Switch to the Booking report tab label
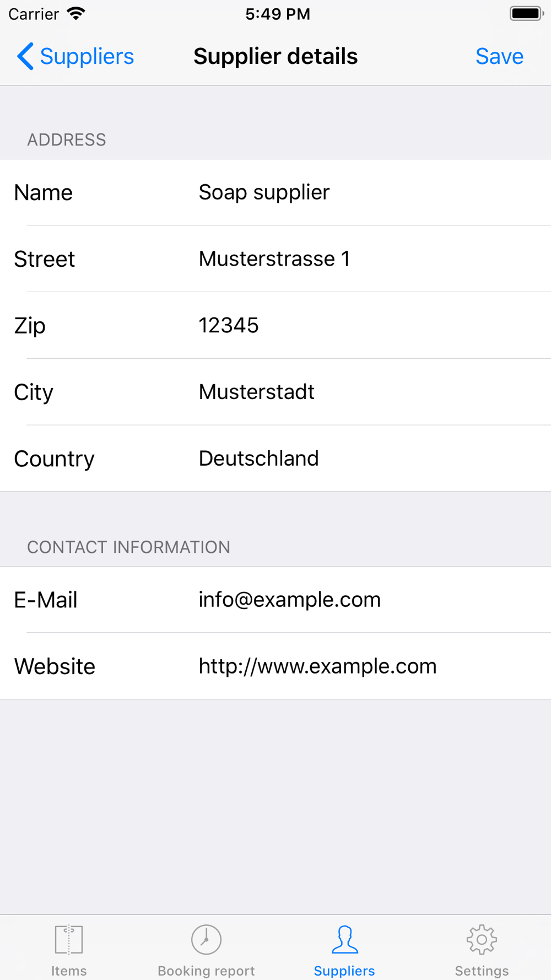The image size is (551, 980). pyautogui.click(x=206, y=971)
